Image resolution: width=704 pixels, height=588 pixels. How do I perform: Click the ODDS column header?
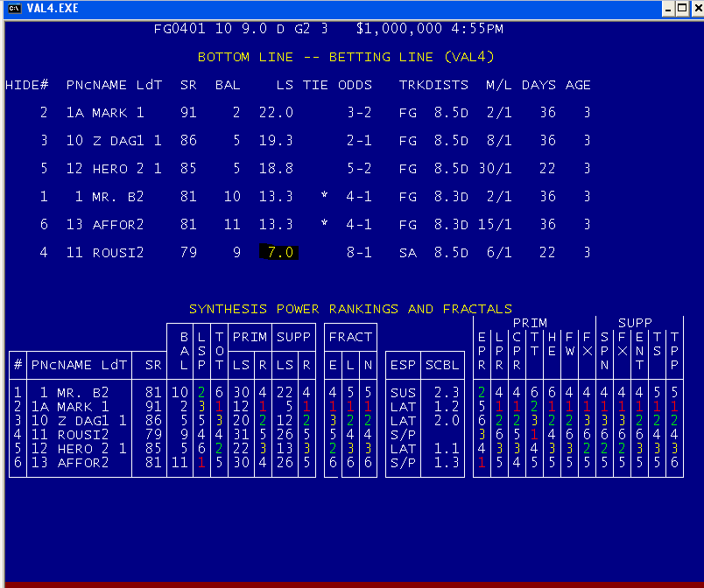pos(356,85)
